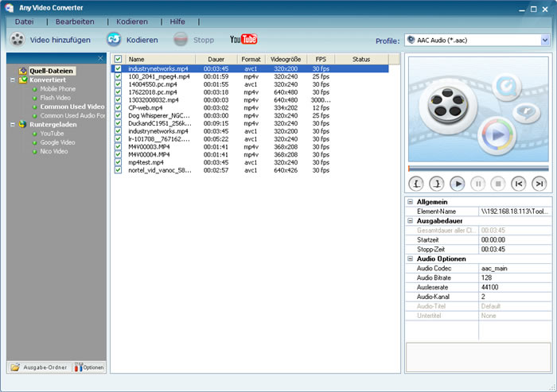Uncheck the 13032008032.mp4 checkbox
Image resolution: width=557 pixels, height=392 pixels.
coord(118,99)
